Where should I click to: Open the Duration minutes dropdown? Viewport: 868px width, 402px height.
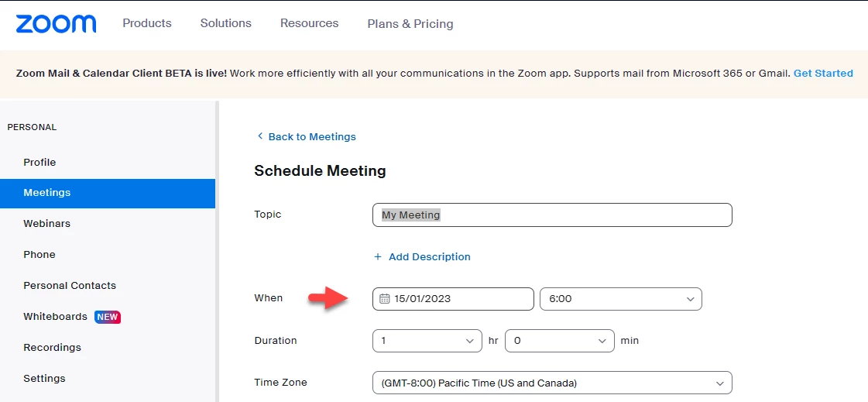[x=560, y=341]
